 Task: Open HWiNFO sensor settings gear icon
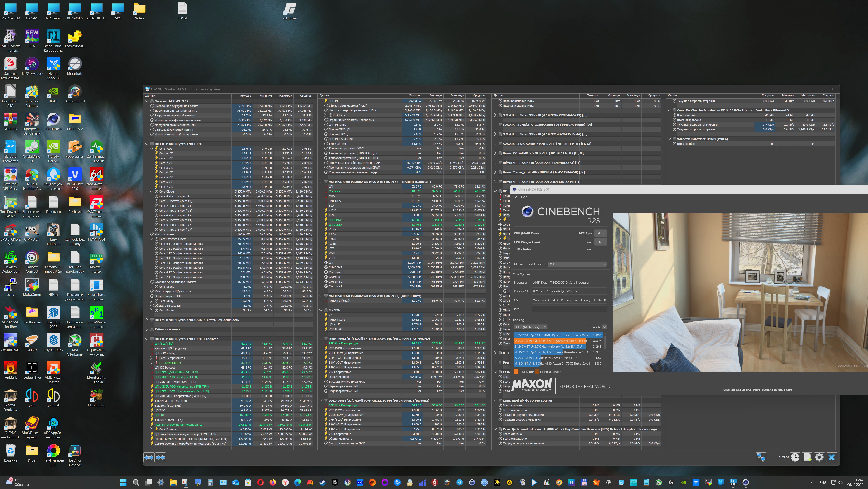pos(819,457)
